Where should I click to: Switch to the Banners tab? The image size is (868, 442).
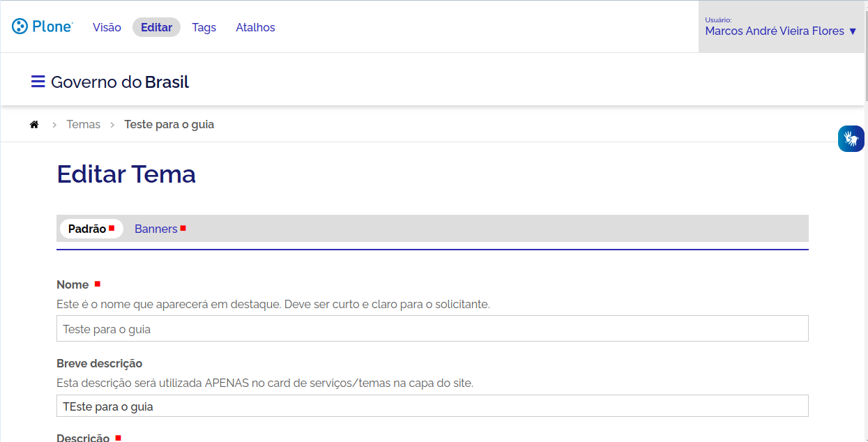pyautogui.click(x=155, y=229)
